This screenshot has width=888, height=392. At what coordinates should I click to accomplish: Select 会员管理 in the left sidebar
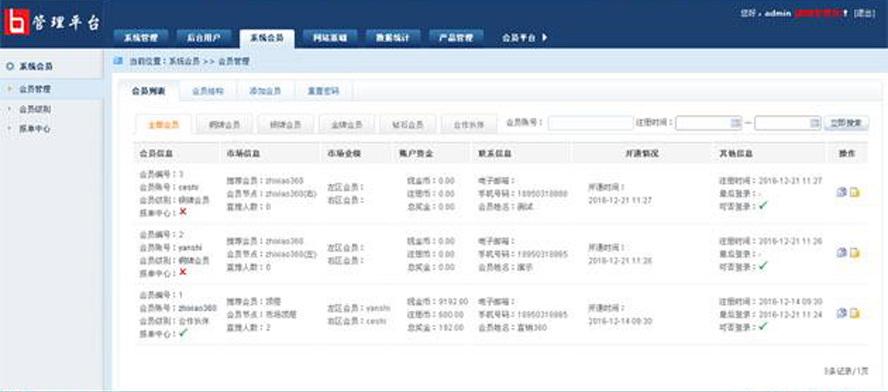[52, 89]
